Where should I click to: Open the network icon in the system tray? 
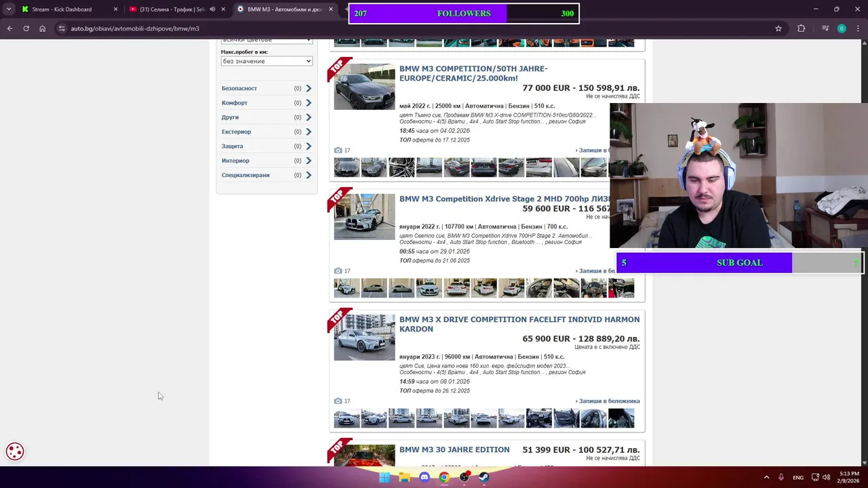click(x=816, y=477)
